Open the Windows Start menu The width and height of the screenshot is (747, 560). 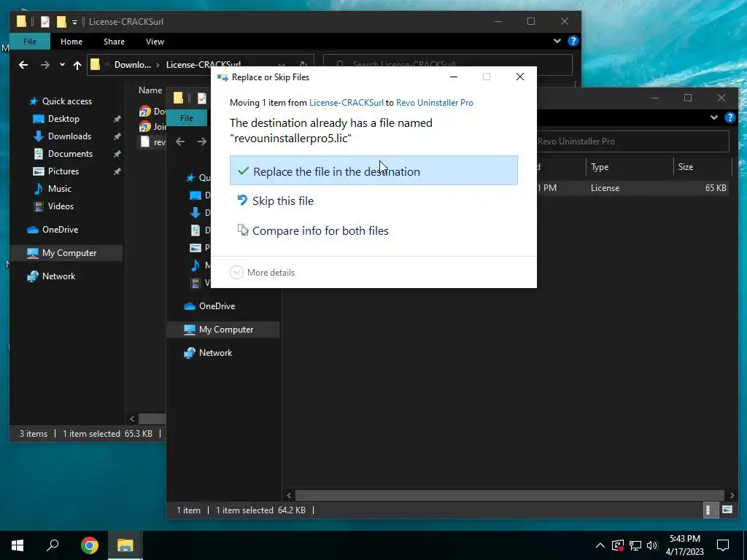point(18,545)
